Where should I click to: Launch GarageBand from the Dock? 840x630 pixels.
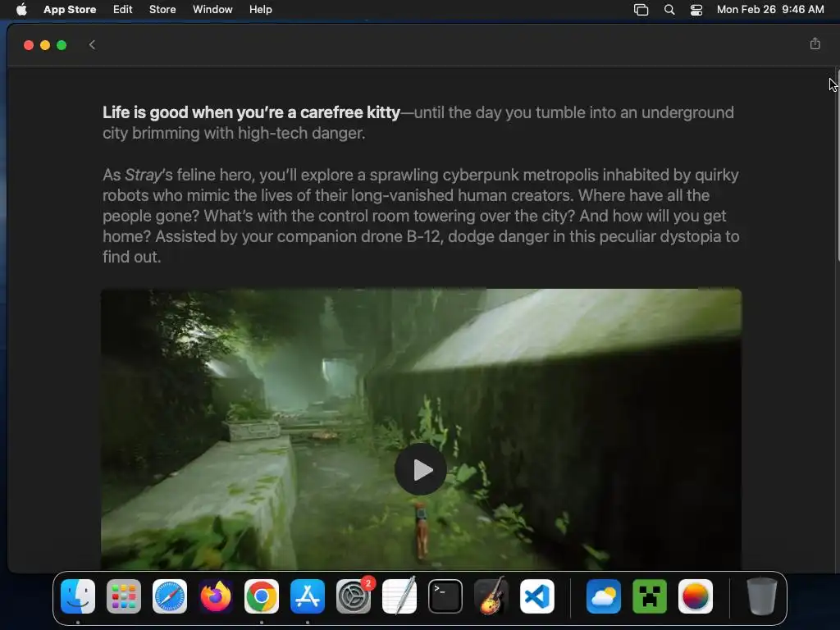point(491,596)
